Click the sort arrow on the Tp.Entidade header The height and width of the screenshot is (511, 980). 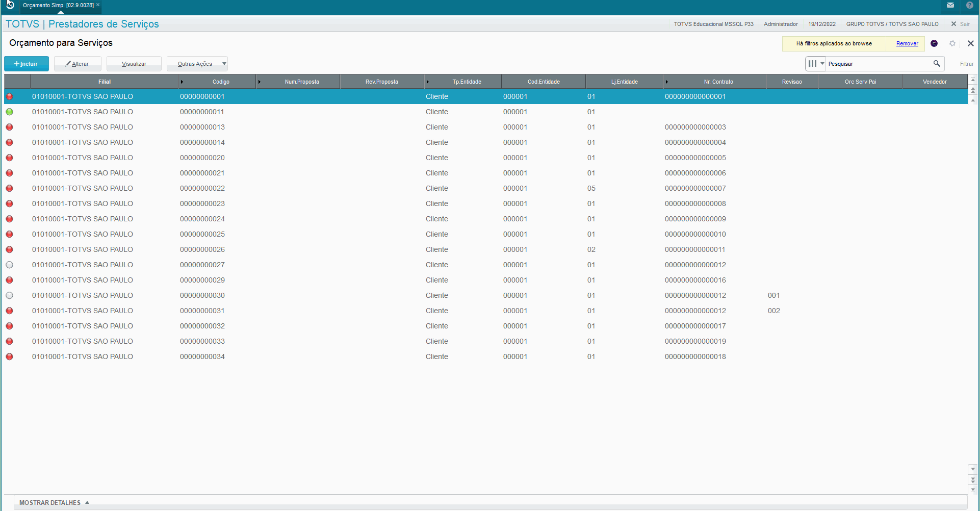[x=428, y=82]
